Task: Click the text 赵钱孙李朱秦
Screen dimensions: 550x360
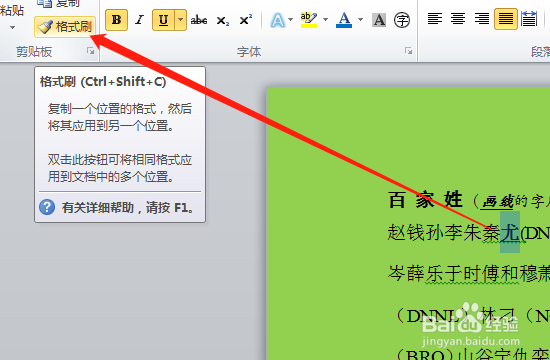Action: (444, 232)
